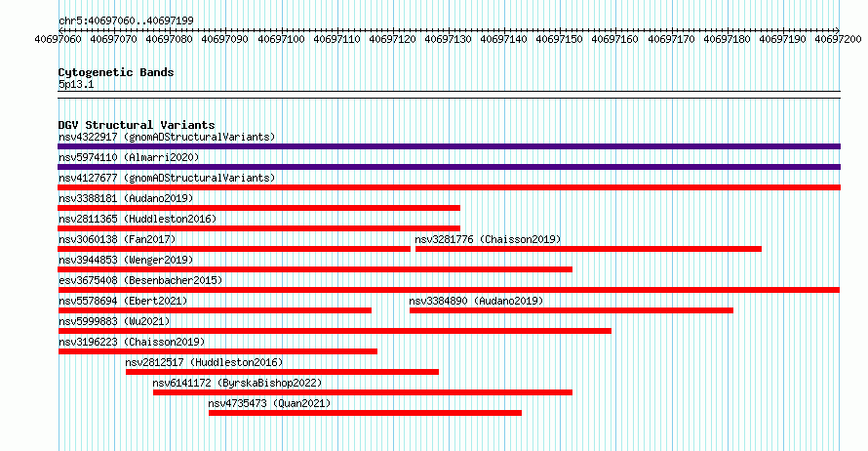
Task: Click red bar under nsv2811365
Action: 259,228
